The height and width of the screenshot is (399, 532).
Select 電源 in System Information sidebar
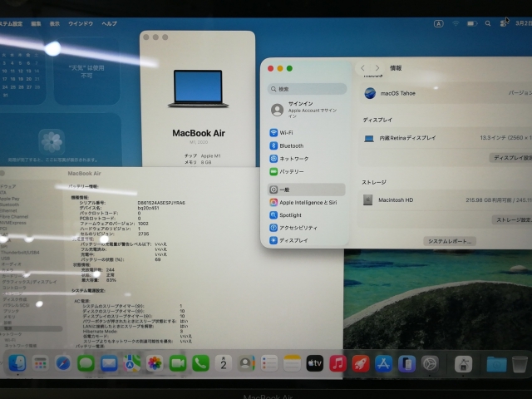click(32, 328)
